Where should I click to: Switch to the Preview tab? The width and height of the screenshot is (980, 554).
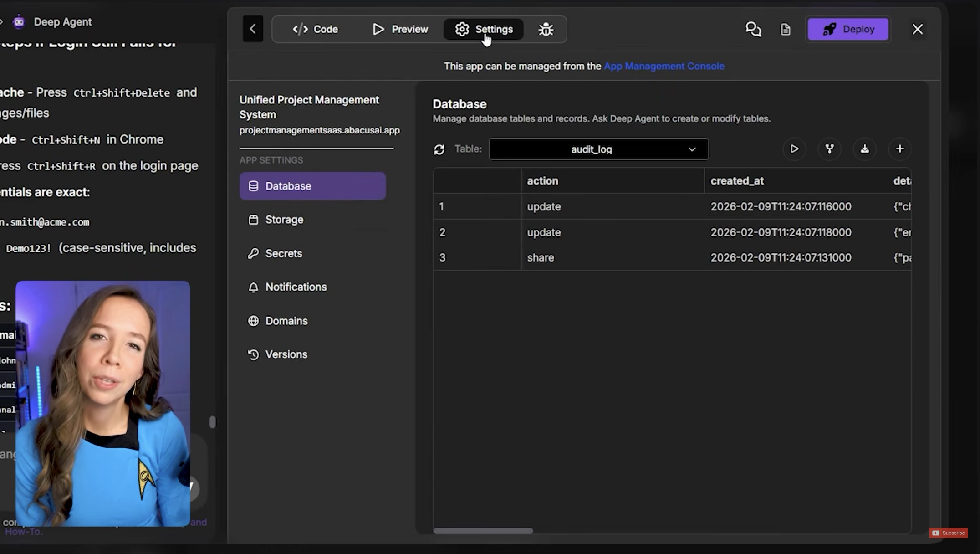coord(400,29)
